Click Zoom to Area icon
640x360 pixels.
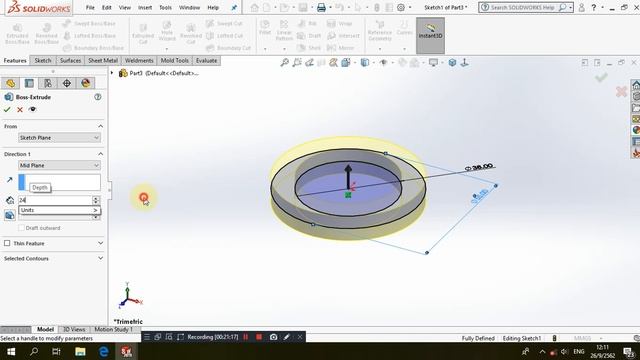297,62
